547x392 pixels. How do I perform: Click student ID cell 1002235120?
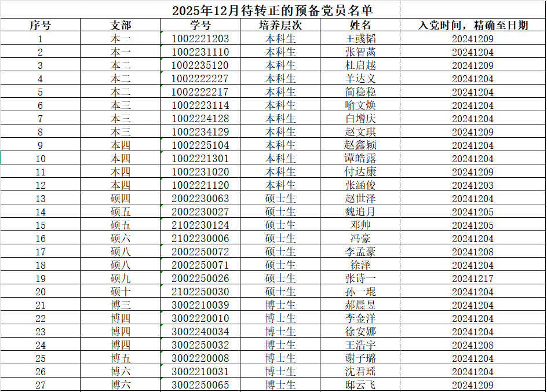click(200, 65)
